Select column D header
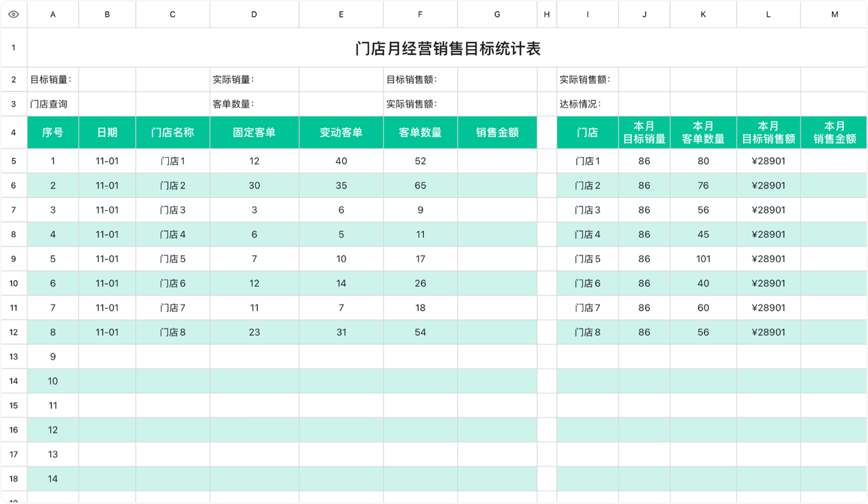 (254, 14)
